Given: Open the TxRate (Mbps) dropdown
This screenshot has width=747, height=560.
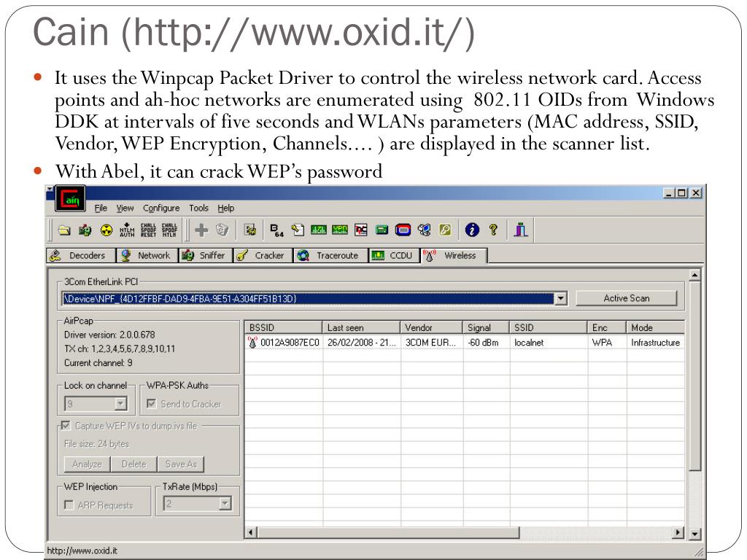Looking at the screenshot, I should [225, 503].
